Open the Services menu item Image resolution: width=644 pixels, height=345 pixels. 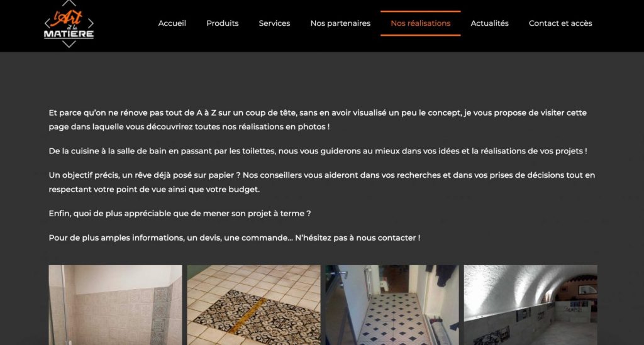pos(274,23)
